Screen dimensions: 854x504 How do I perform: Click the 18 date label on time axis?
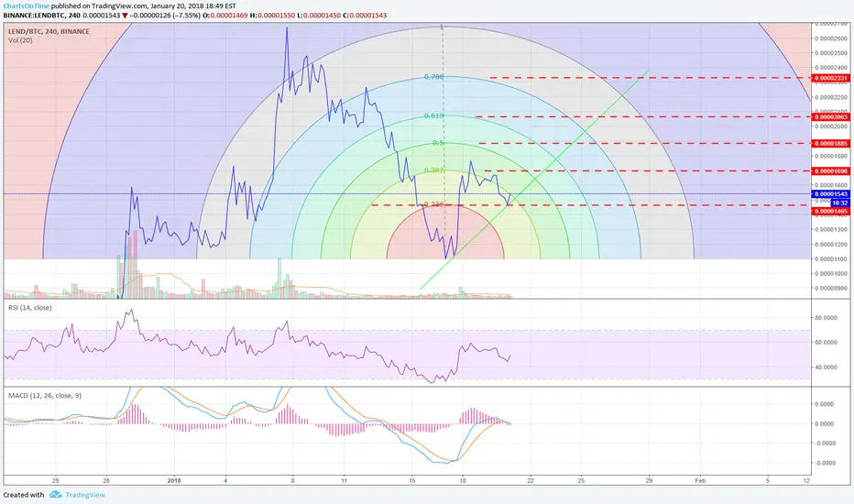tap(463, 480)
